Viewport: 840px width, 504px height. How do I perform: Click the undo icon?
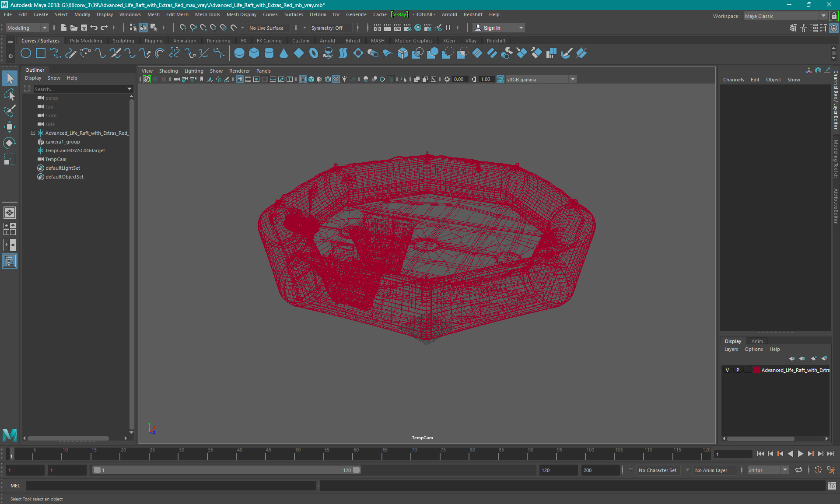(94, 28)
